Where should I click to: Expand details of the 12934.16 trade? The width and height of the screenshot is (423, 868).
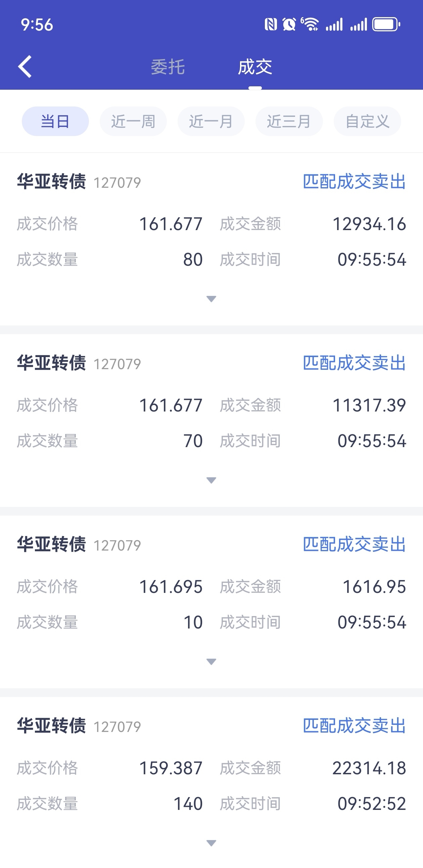point(211,299)
